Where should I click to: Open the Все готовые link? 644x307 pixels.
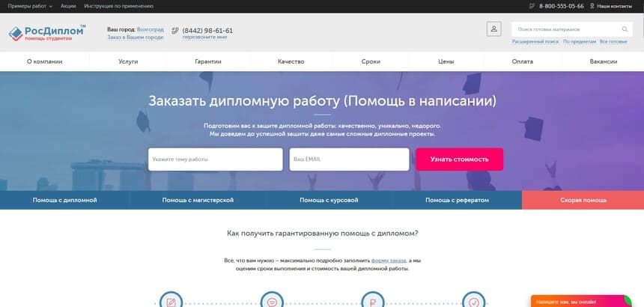pos(613,42)
